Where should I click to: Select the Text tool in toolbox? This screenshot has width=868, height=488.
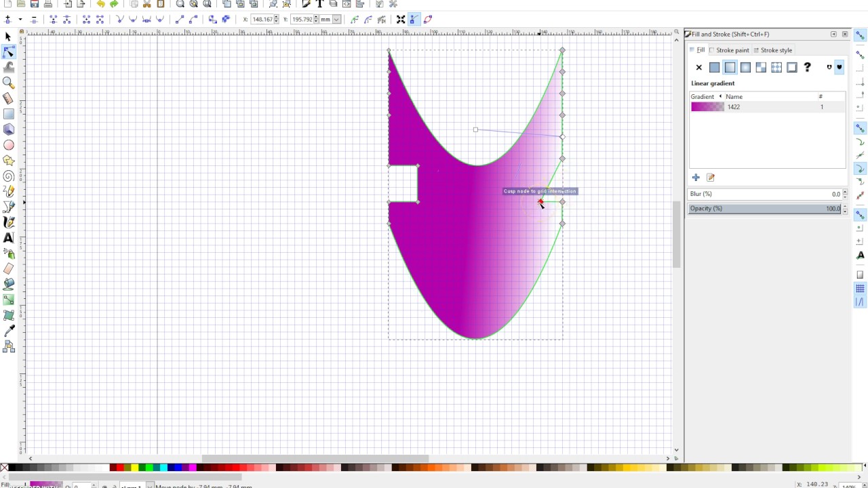(x=8, y=238)
